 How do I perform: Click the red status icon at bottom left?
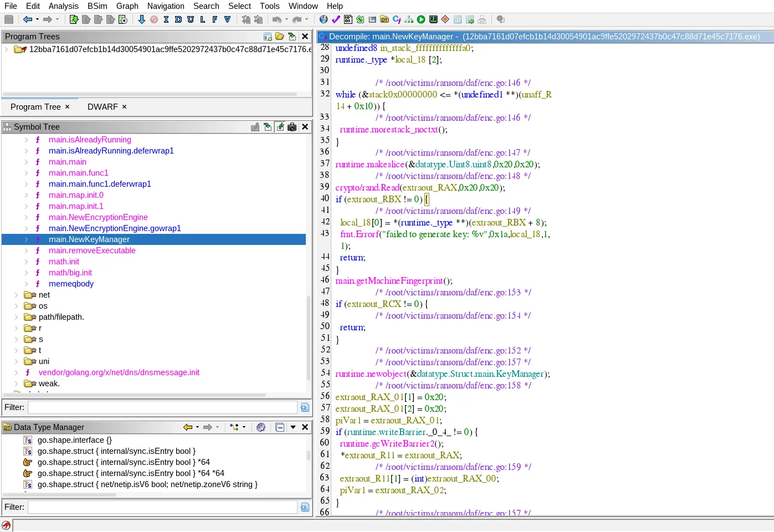click(6, 525)
